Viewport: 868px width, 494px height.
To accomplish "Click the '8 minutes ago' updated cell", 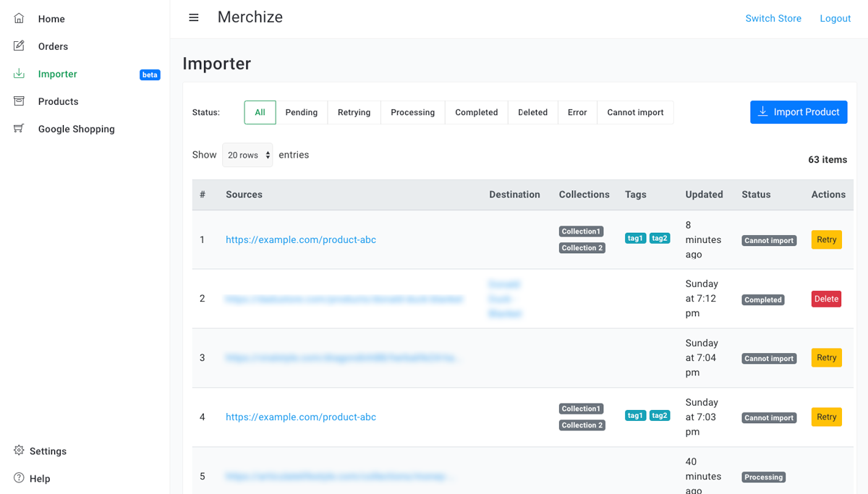I will (x=703, y=239).
